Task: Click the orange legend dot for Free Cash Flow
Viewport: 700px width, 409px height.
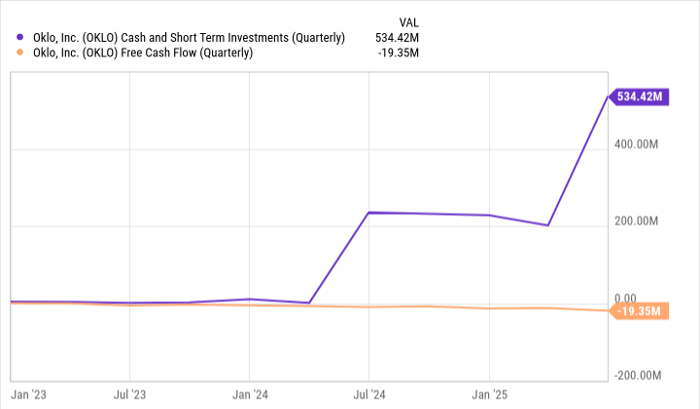Action: click(22, 53)
